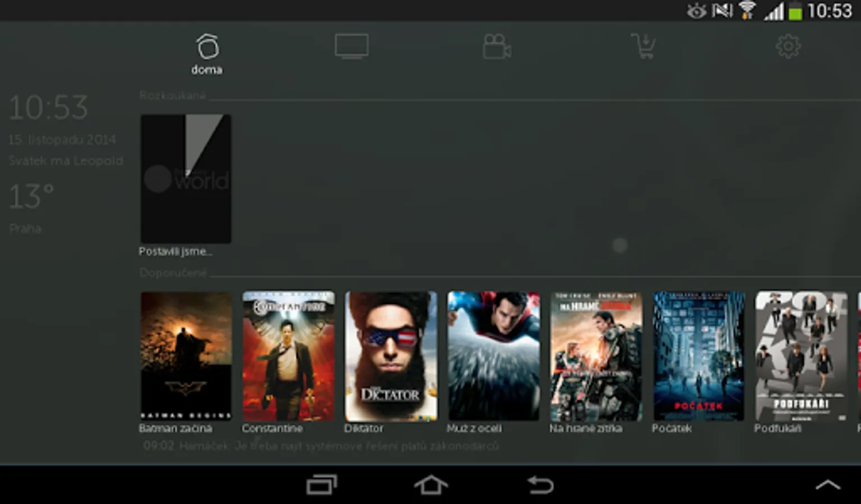Click the 13° temperature reading
Image resolution: width=861 pixels, height=504 pixels.
tap(31, 197)
